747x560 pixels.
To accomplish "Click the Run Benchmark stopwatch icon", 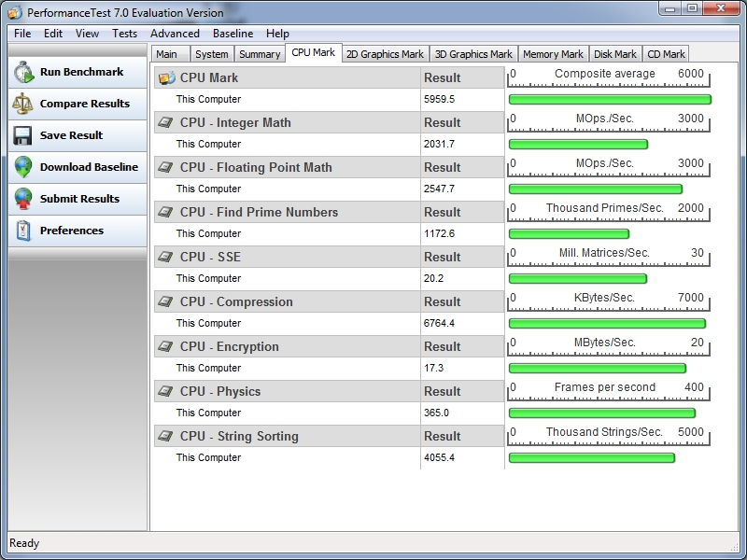I will (x=23, y=72).
